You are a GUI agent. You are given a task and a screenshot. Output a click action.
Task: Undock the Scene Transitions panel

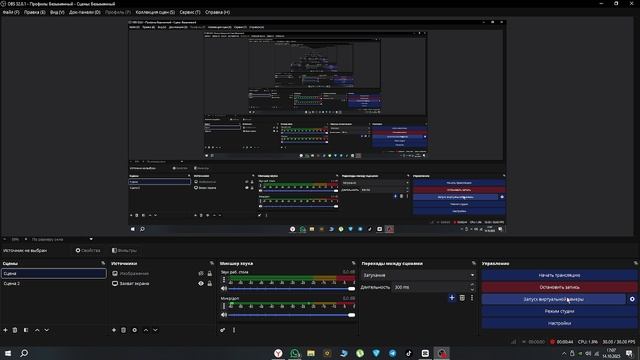474,263
